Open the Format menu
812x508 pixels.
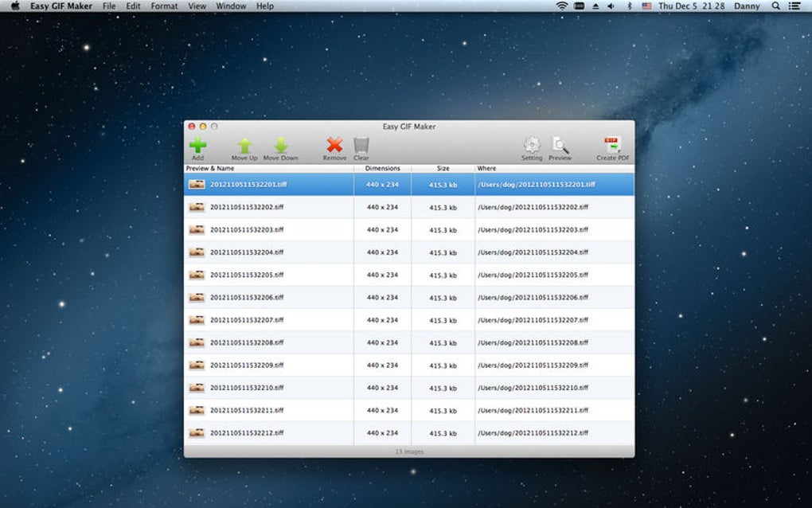164,6
